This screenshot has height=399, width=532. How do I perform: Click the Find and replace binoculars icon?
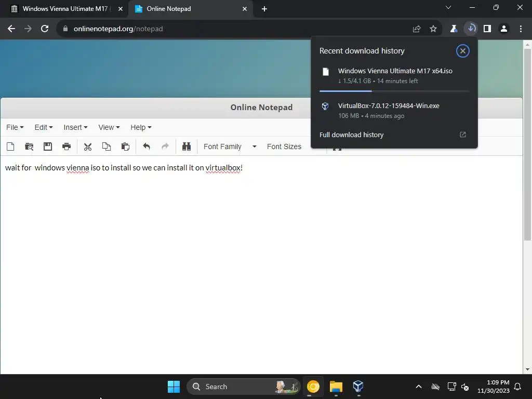click(187, 147)
